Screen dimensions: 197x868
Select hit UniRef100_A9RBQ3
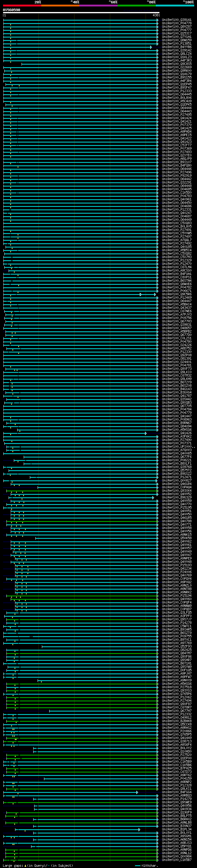tap(176, 796)
